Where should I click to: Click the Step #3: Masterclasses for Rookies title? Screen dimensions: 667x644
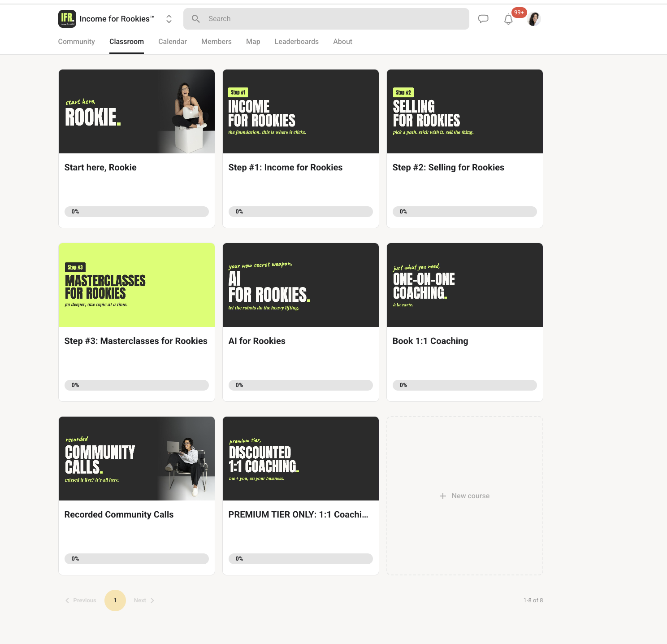[x=136, y=341]
